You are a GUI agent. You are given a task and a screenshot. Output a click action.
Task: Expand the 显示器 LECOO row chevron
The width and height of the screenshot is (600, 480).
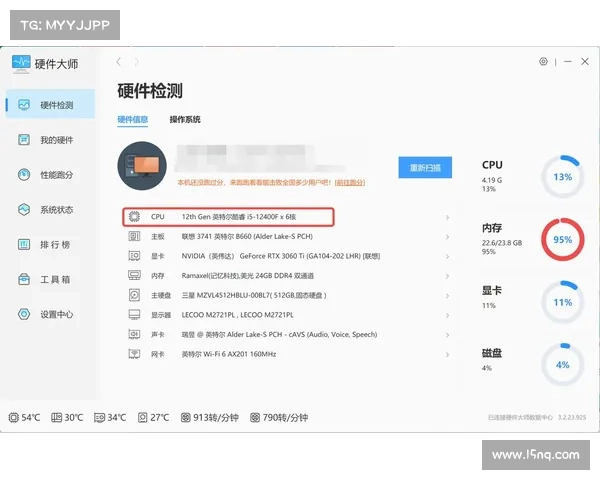tap(447, 315)
